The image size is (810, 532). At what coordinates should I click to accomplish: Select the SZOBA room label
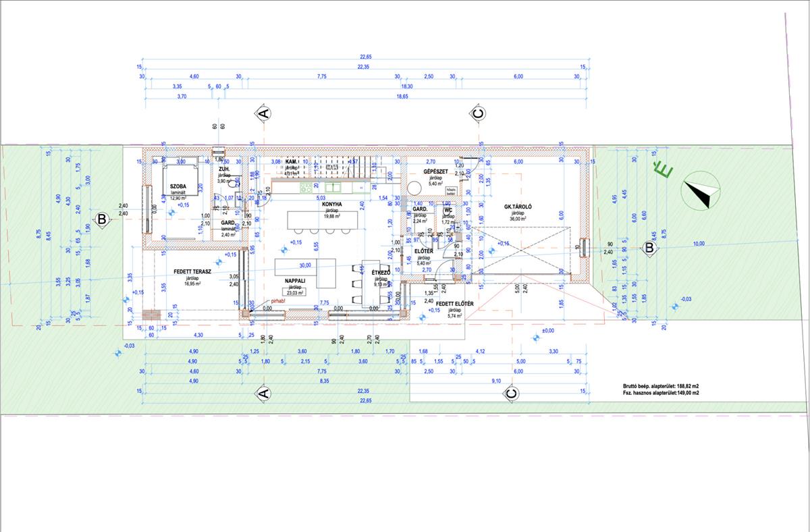[x=178, y=186]
